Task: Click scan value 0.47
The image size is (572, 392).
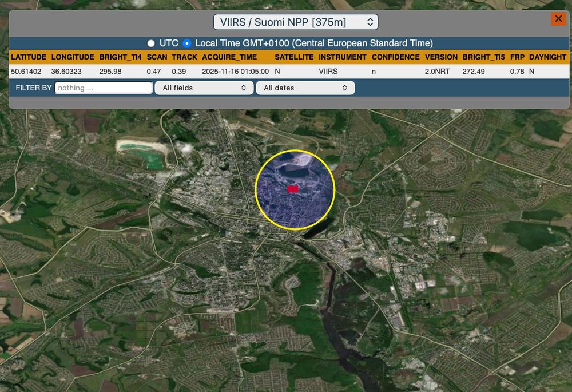Action: (153, 72)
